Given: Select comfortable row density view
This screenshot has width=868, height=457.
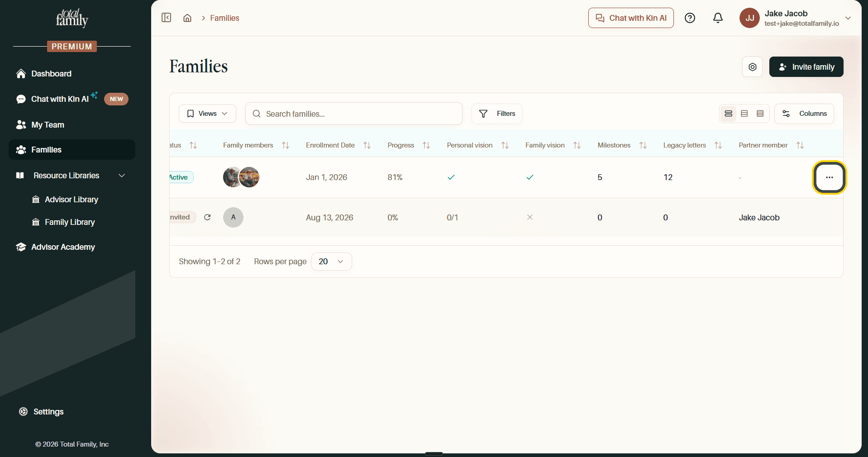Looking at the screenshot, I should point(729,114).
